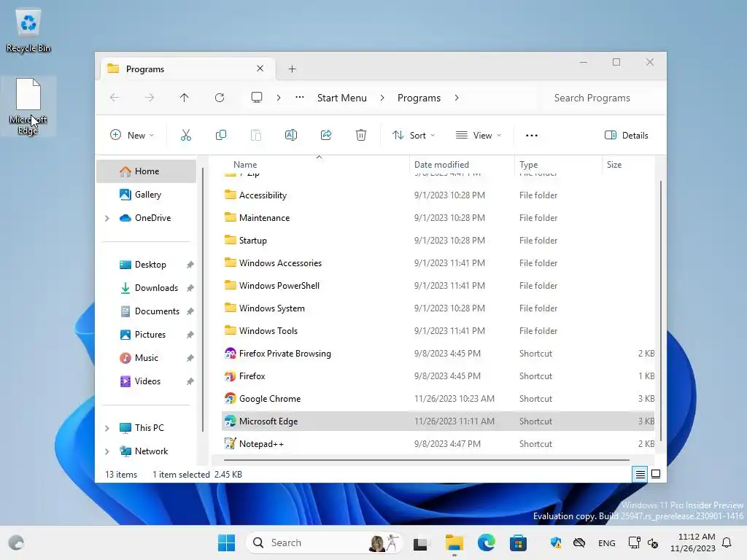Add a new tab
Screen dimensions: 747x560
click(292, 69)
